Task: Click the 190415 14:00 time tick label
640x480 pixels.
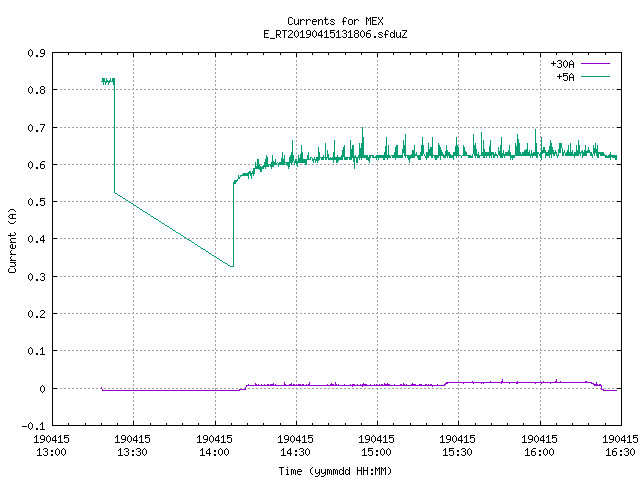Action: tap(214, 446)
